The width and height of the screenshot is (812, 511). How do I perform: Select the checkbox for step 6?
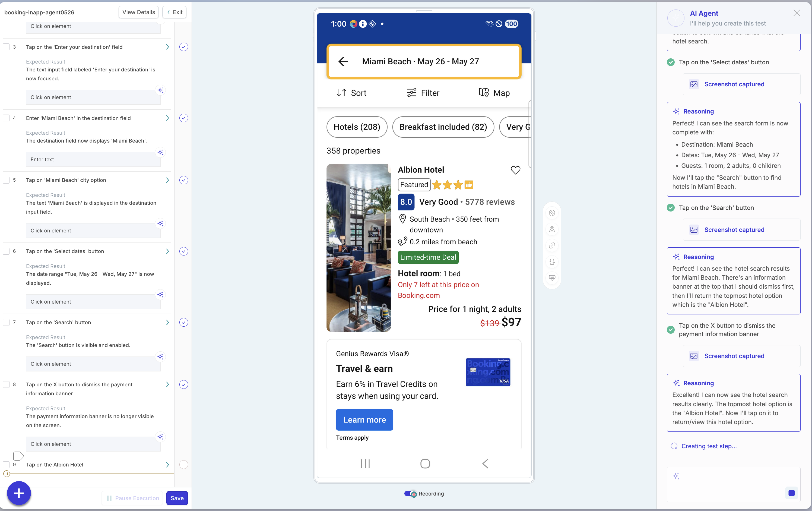[x=6, y=251]
